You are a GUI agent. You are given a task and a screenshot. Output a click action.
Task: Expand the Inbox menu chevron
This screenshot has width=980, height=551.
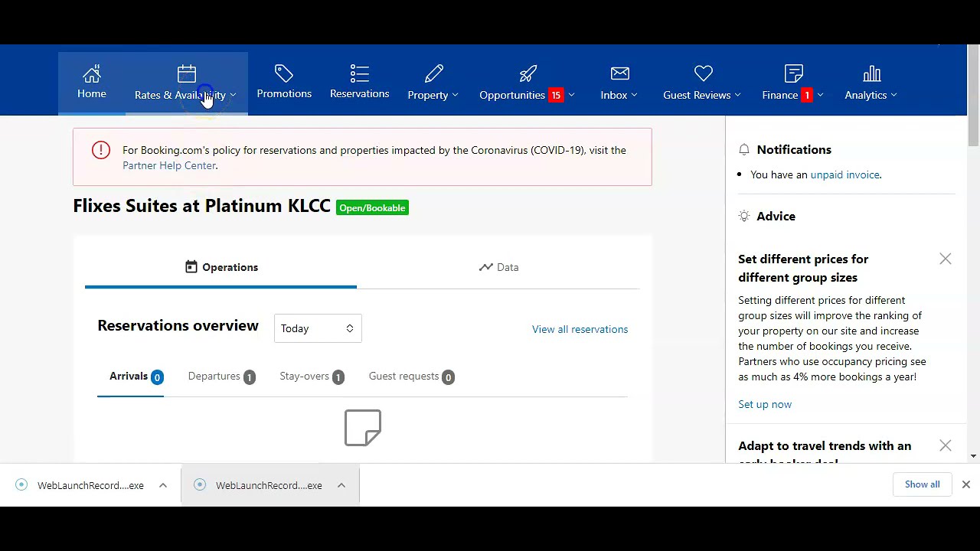click(x=634, y=95)
